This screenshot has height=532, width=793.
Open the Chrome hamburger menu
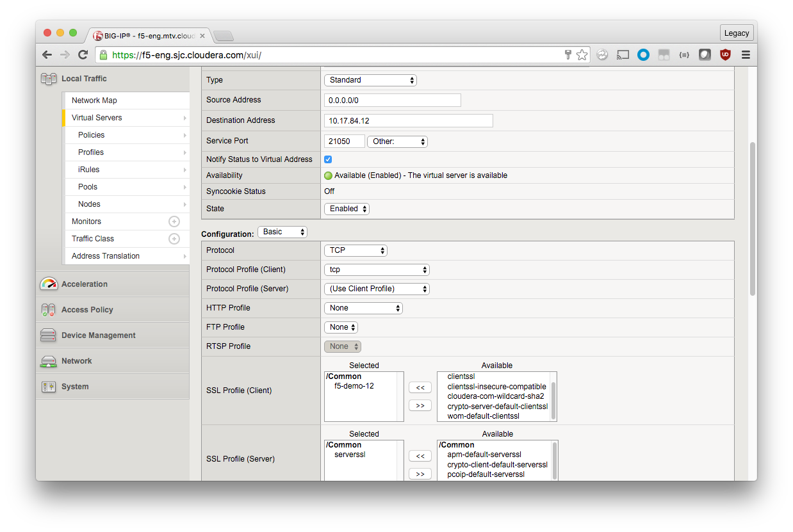(x=746, y=55)
